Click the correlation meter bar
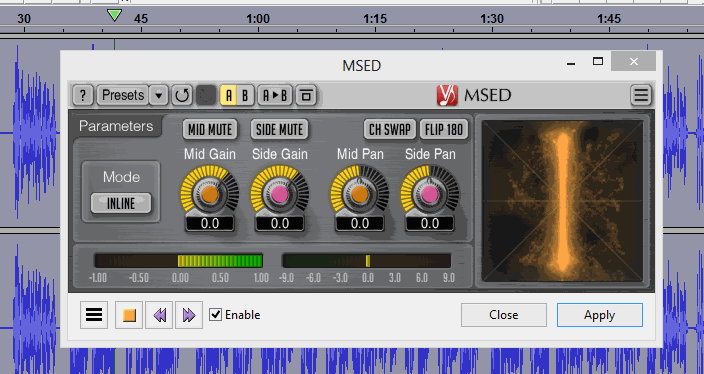 178,261
